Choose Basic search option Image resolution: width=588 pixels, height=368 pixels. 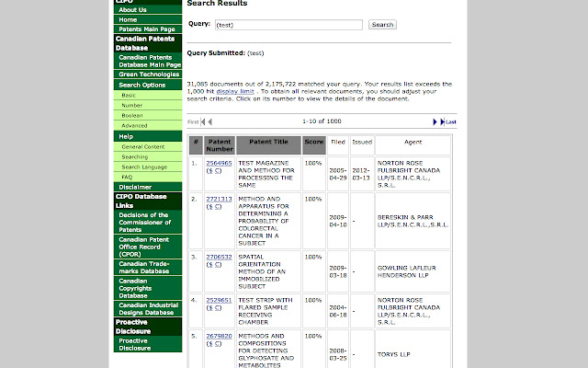(x=148, y=96)
